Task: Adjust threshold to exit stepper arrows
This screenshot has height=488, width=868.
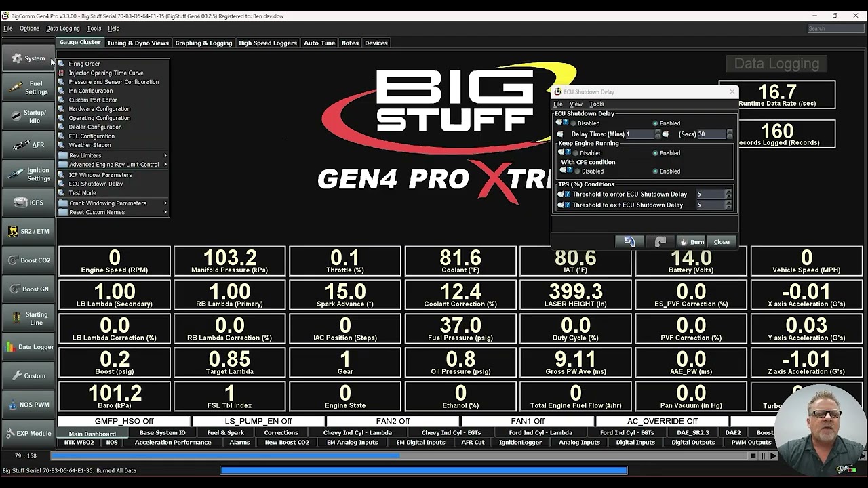Action: pyautogui.click(x=729, y=205)
